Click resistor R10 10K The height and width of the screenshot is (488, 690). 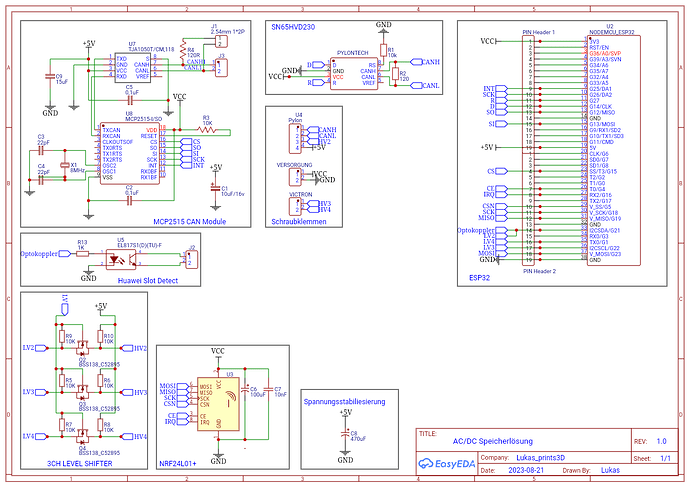pos(100,337)
